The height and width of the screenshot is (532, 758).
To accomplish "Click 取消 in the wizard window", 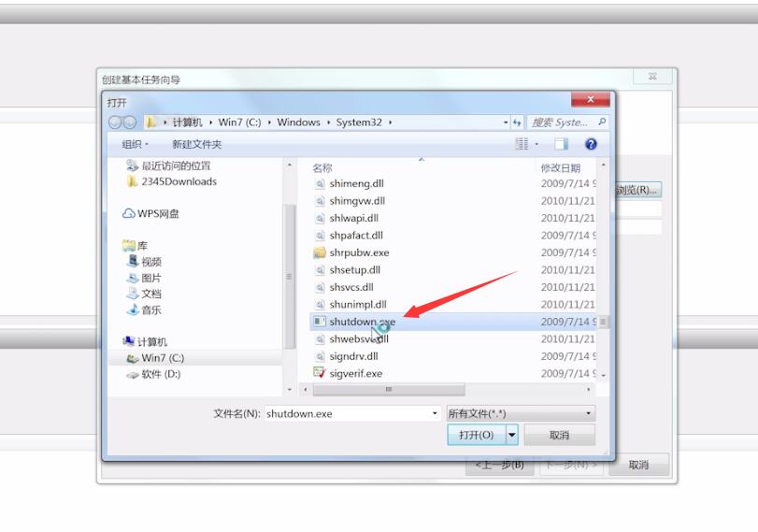I will point(638,465).
